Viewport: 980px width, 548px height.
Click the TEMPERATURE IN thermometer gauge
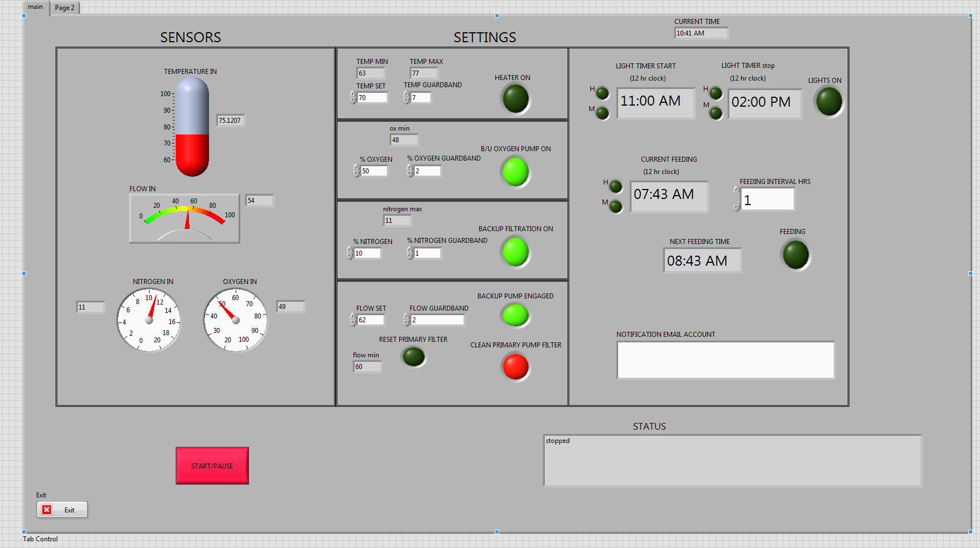pyautogui.click(x=192, y=127)
